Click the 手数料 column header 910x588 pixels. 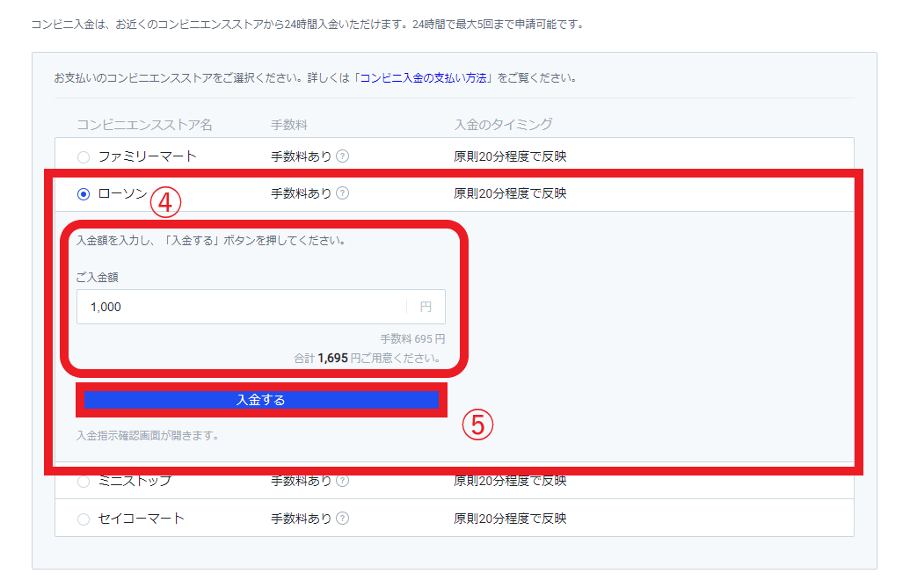coord(288,125)
